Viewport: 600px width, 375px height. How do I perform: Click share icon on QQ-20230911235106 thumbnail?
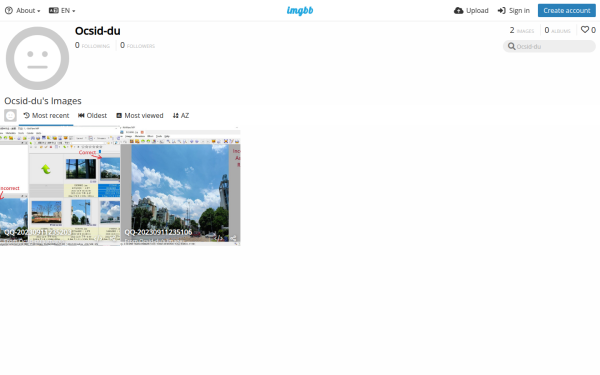click(x=233, y=238)
